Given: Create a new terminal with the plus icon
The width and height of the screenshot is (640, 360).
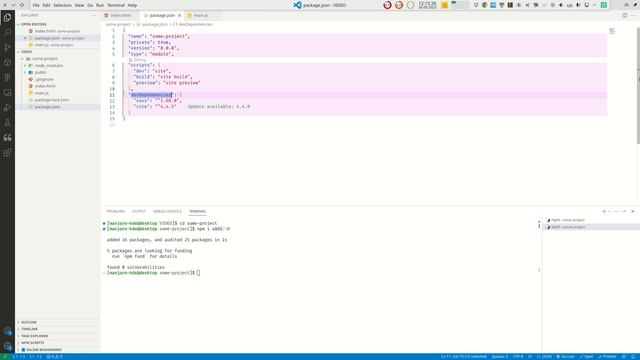Looking at the screenshot, I should coord(604,211).
